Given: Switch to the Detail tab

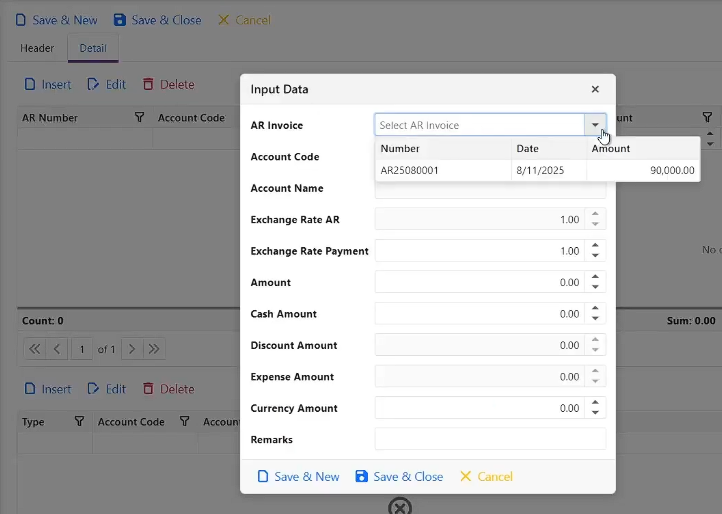Looking at the screenshot, I should point(93,48).
